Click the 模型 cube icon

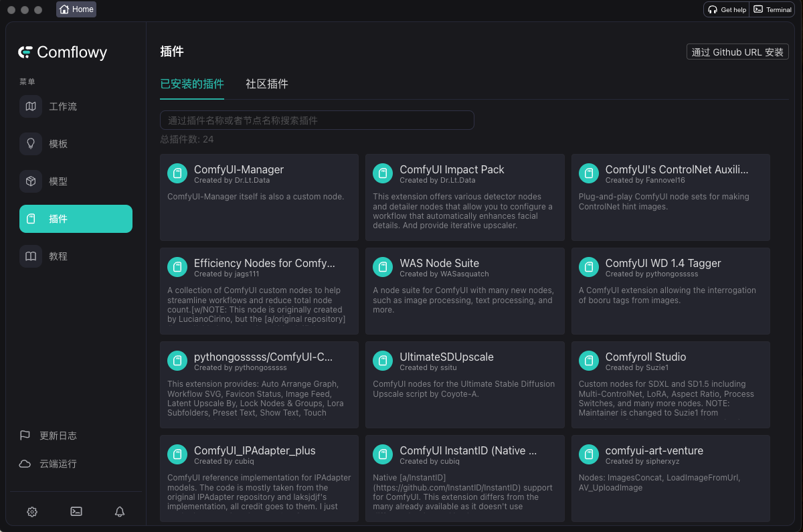pos(31,181)
